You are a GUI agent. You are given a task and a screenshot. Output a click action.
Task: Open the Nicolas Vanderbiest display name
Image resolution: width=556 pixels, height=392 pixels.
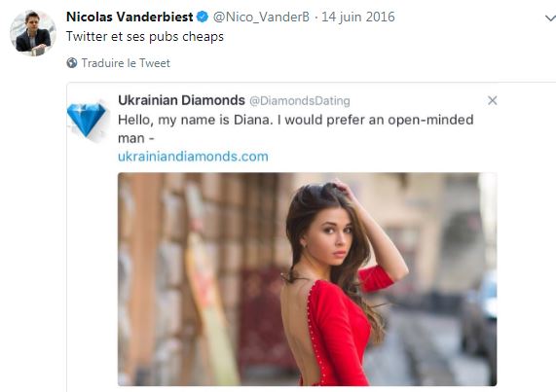[130, 17]
